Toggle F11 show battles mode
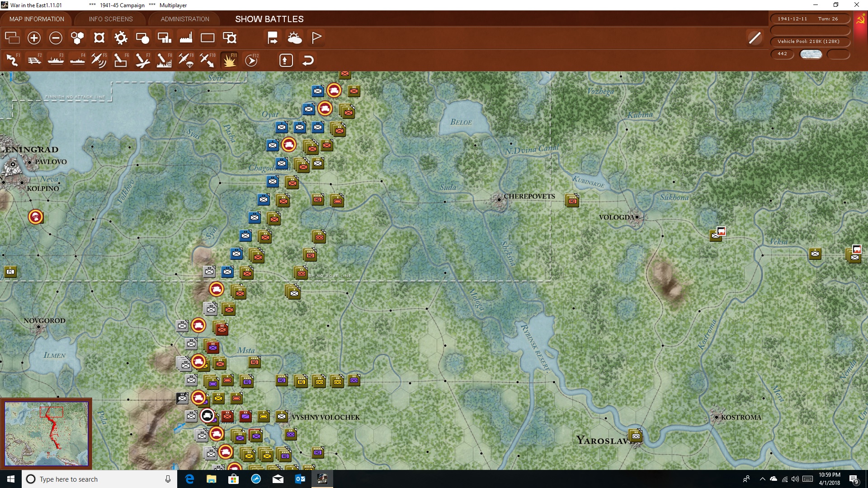Viewport: 868px width, 488px height. click(x=229, y=60)
